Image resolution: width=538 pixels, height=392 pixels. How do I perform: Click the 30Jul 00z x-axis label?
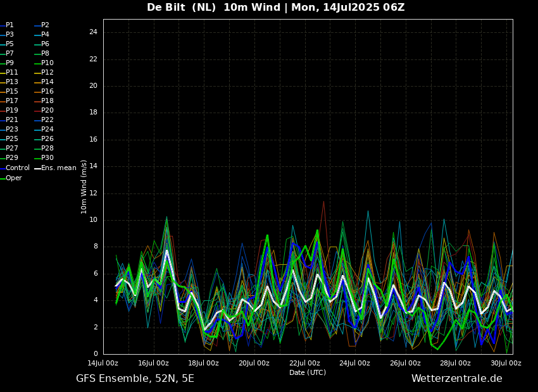click(506, 364)
